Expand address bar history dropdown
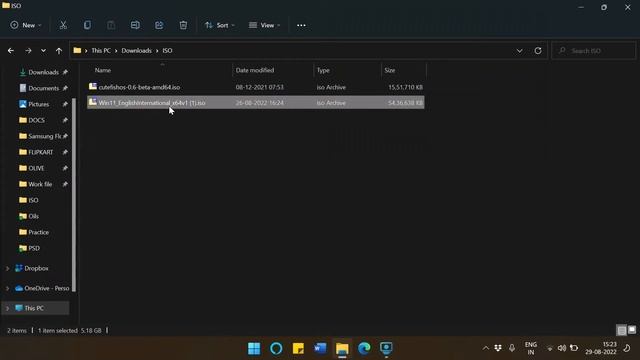640x360 pixels. coord(519,51)
